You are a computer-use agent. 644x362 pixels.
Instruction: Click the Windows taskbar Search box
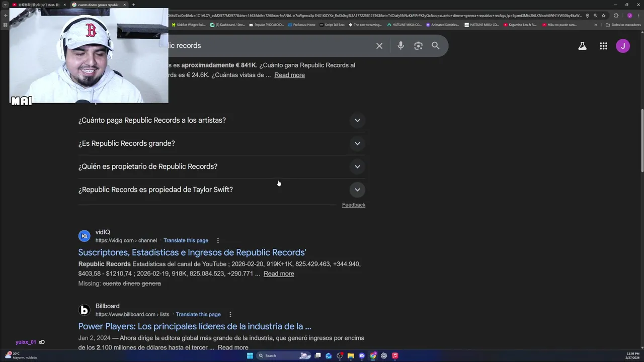284,355
